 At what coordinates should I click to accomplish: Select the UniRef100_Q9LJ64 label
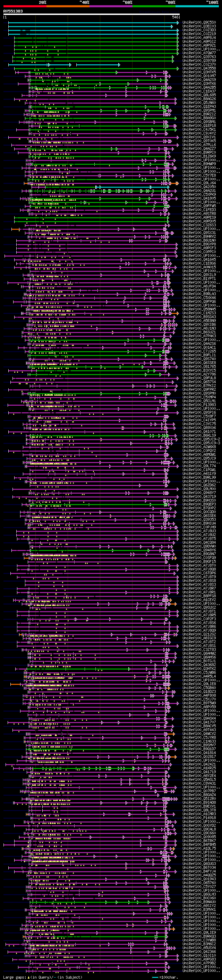pos(199,183)
